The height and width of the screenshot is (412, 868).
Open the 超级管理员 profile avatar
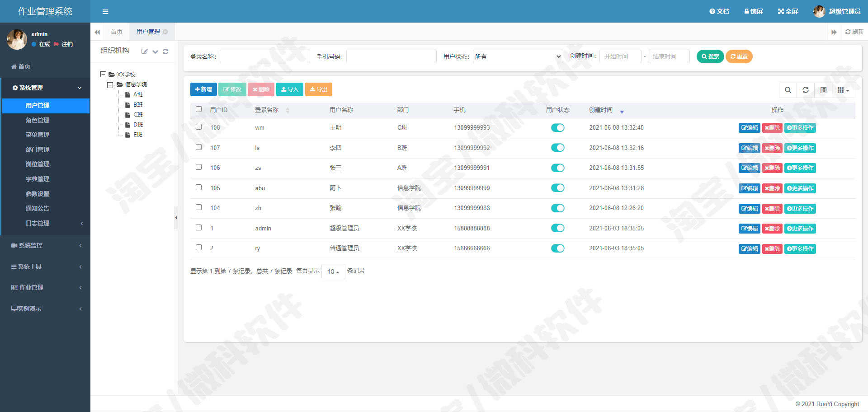[819, 11]
